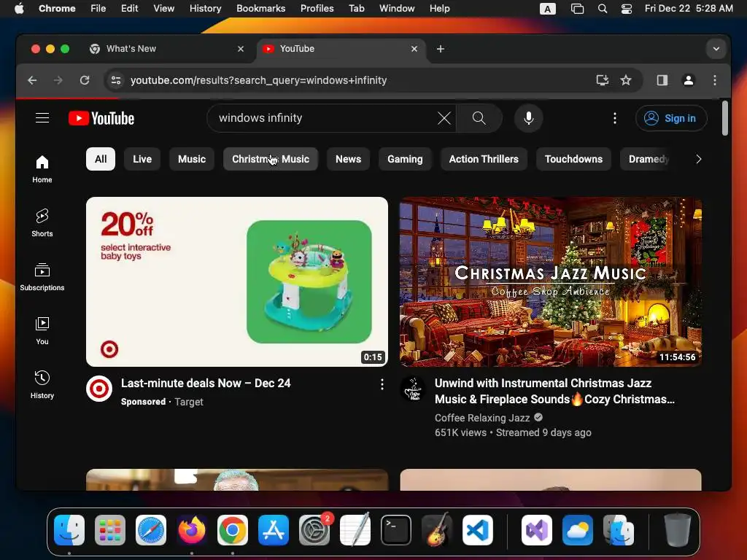Filter by Touchdowns chip
The width and height of the screenshot is (747, 560).
573,159
